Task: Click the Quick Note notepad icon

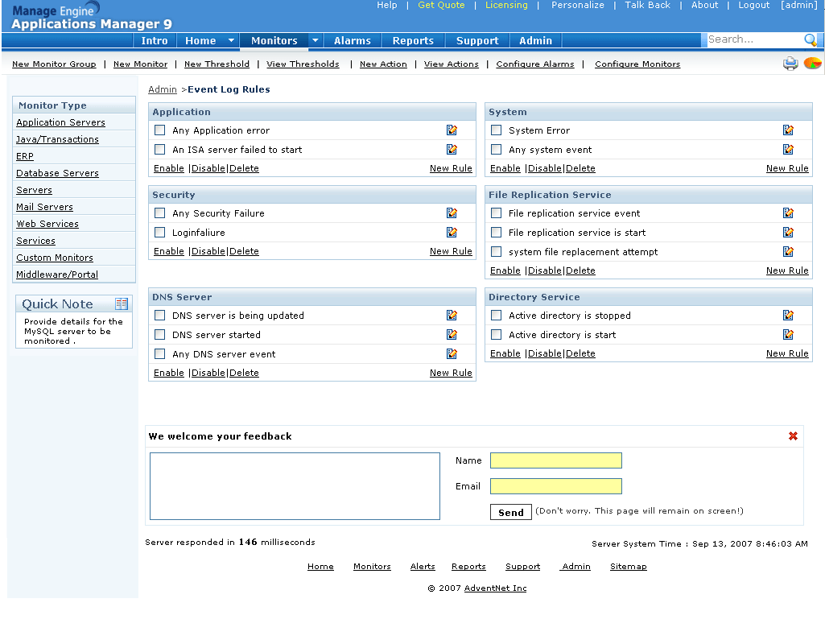Action: coord(122,304)
